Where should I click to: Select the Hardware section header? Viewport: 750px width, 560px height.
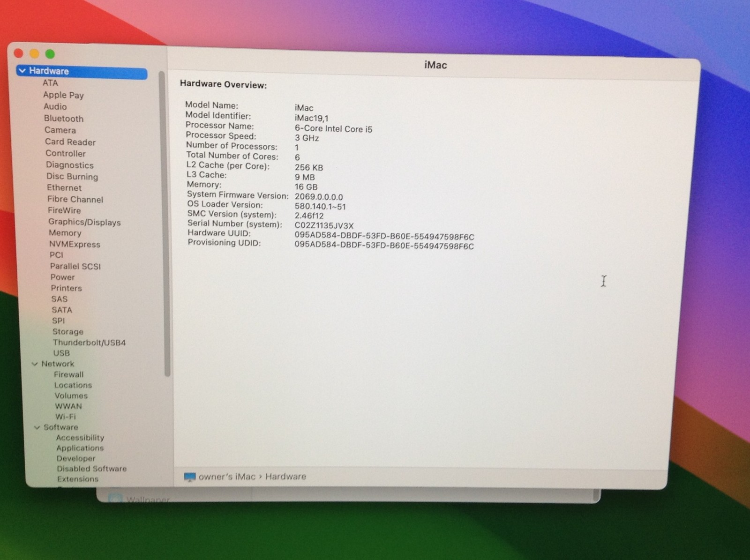pyautogui.click(x=82, y=71)
